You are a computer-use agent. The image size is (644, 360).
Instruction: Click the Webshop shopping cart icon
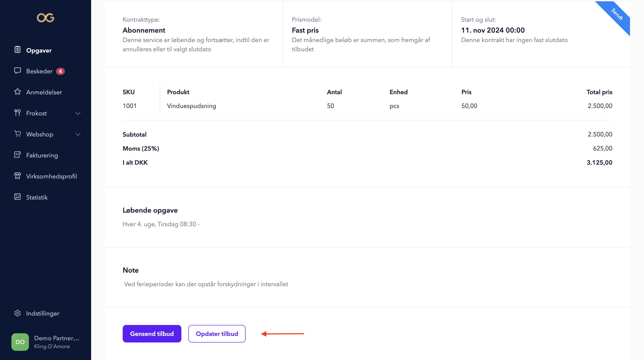tap(18, 134)
